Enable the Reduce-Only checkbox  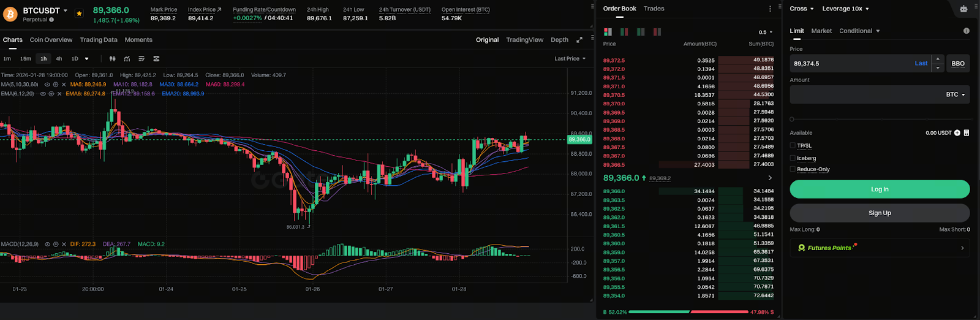tap(793, 169)
